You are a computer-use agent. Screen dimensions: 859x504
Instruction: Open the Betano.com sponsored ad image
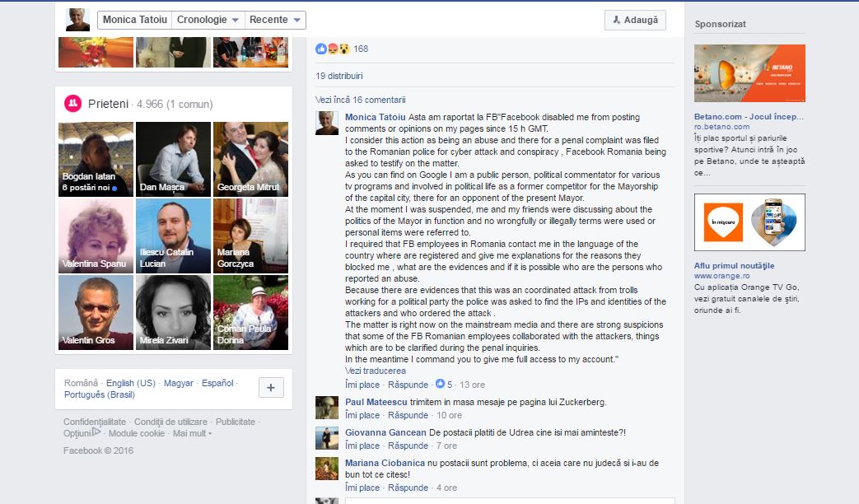point(749,73)
